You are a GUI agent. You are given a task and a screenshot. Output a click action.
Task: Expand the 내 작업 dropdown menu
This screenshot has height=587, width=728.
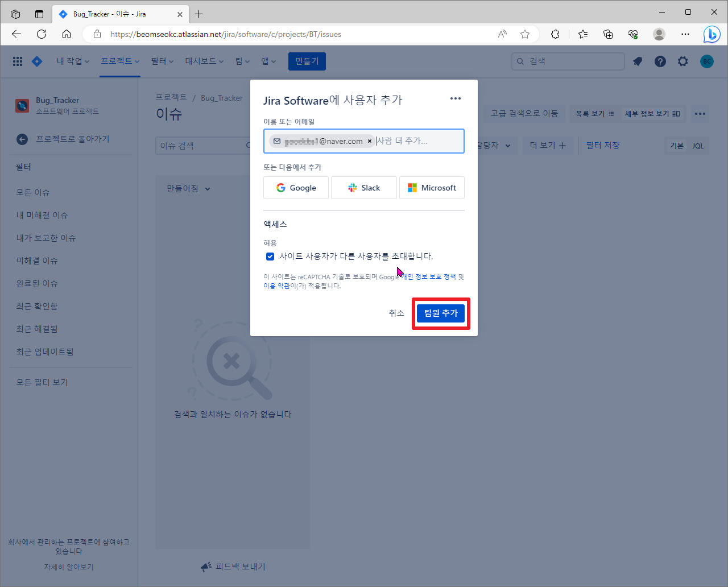[x=73, y=61]
